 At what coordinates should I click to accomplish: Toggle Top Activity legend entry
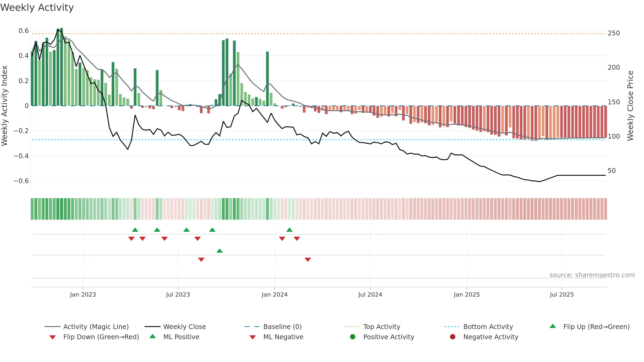coord(372,327)
